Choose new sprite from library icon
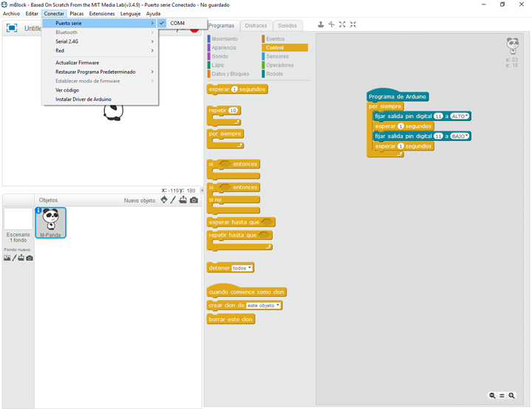The height and width of the screenshot is (409, 532). [x=164, y=200]
